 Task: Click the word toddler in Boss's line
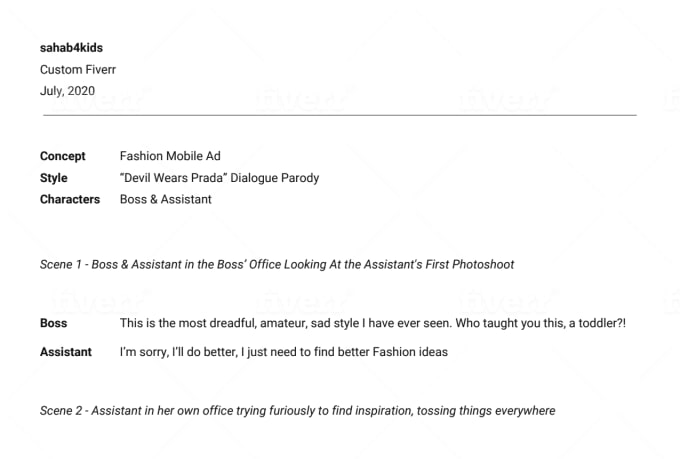[x=598, y=323]
